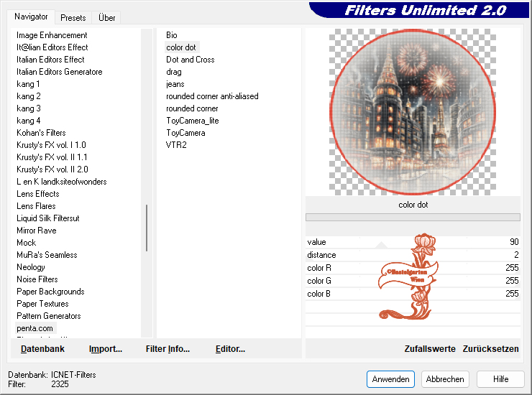The height and width of the screenshot is (395, 532).
Task: Select Neology category
Action: pos(30,267)
